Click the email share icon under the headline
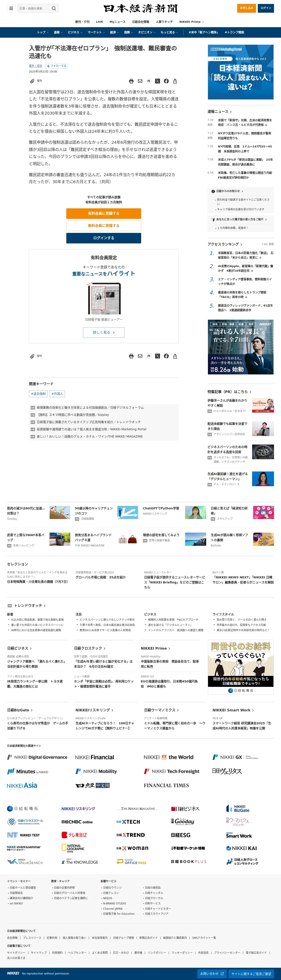 140,81
